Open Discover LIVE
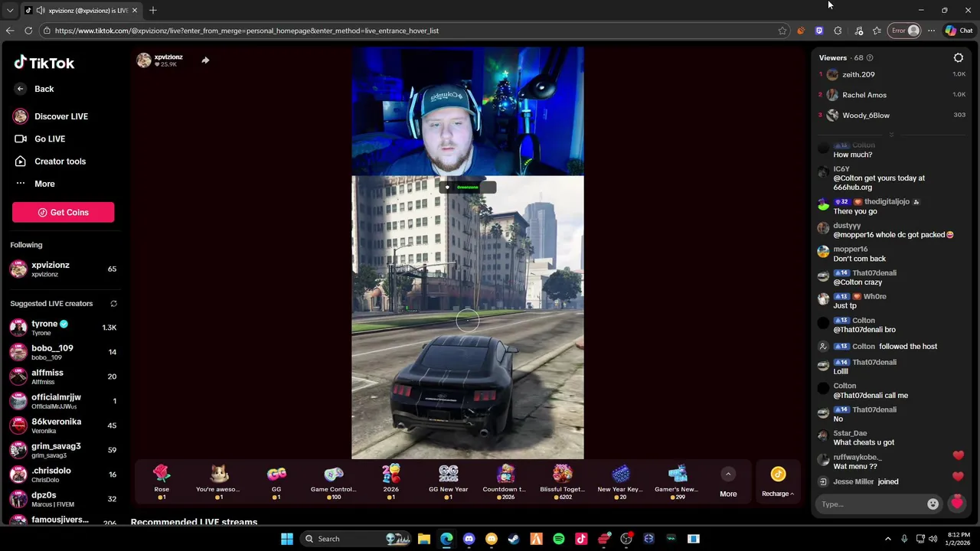 coord(51,116)
